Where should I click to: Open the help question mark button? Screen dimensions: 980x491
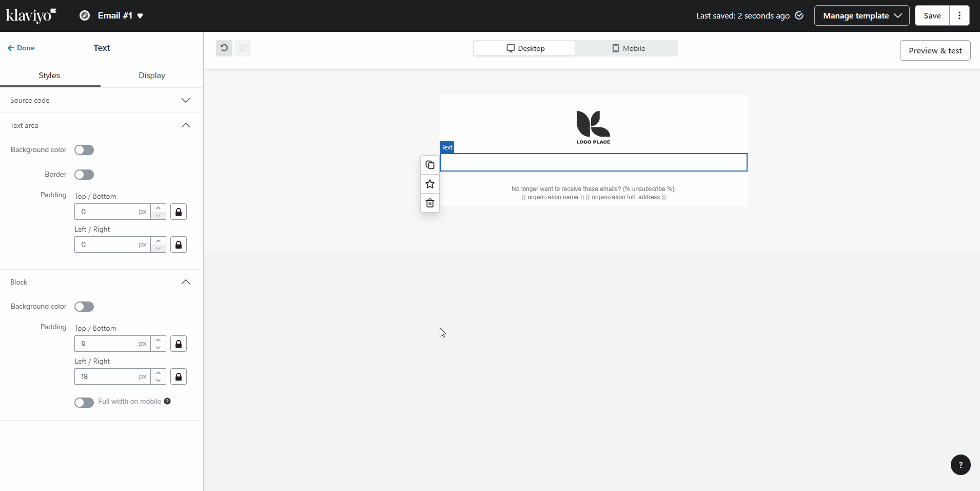961,465
